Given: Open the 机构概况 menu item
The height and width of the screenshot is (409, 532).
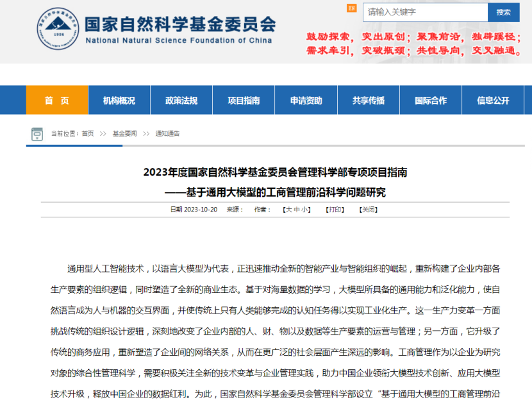Looking at the screenshot, I should [119, 101].
